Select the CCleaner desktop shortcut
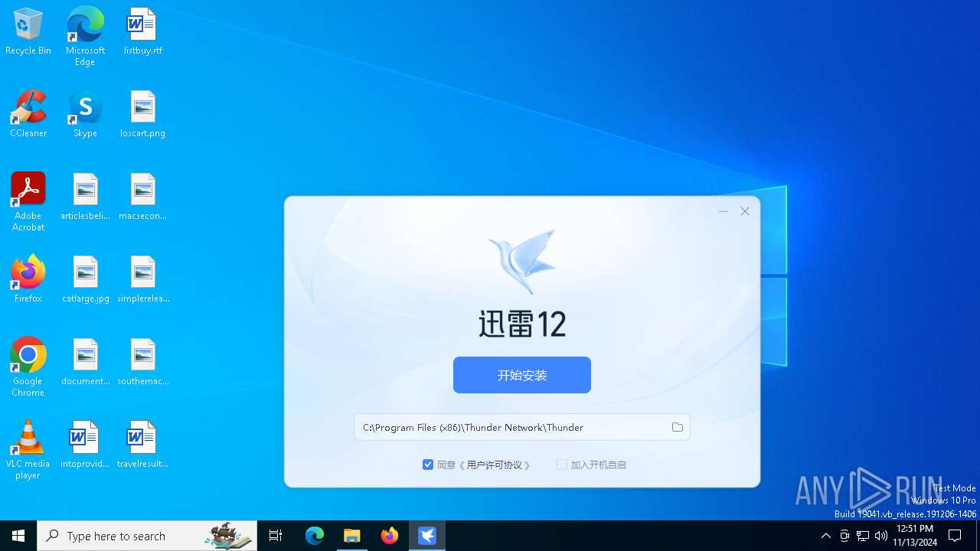The image size is (980, 551). [x=28, y=114]
